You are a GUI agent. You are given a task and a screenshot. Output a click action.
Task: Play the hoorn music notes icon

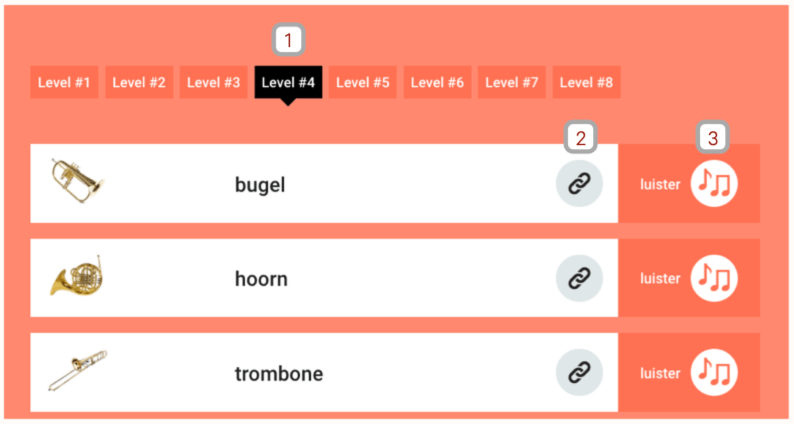(714, 278)
